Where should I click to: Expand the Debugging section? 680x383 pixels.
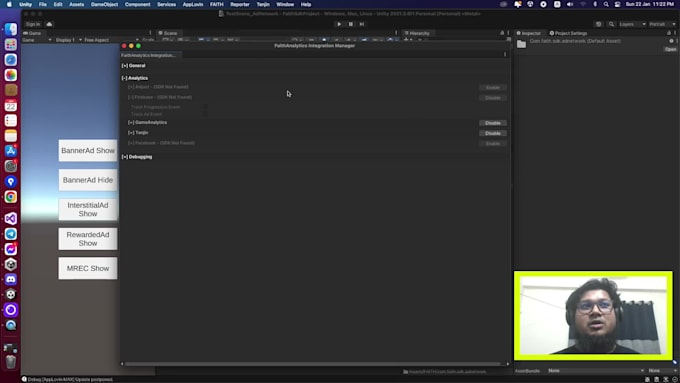point(137,157)
